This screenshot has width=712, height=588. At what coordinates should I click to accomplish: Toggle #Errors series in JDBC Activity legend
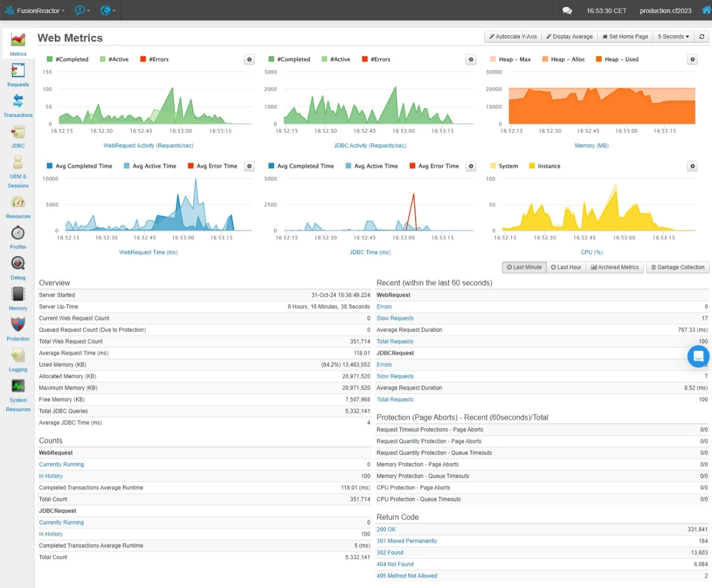click(x=376, y=59)
